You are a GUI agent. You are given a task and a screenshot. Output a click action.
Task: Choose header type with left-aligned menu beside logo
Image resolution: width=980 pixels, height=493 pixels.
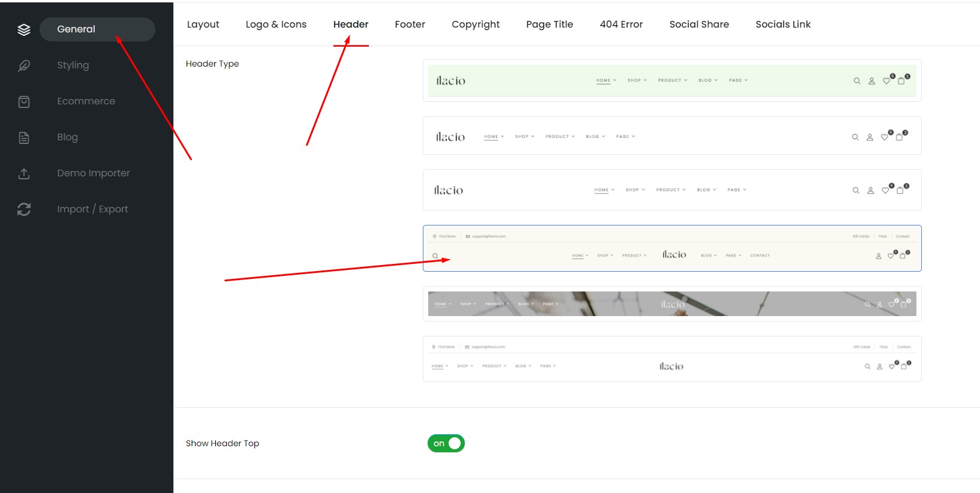(x=672, y=136)
